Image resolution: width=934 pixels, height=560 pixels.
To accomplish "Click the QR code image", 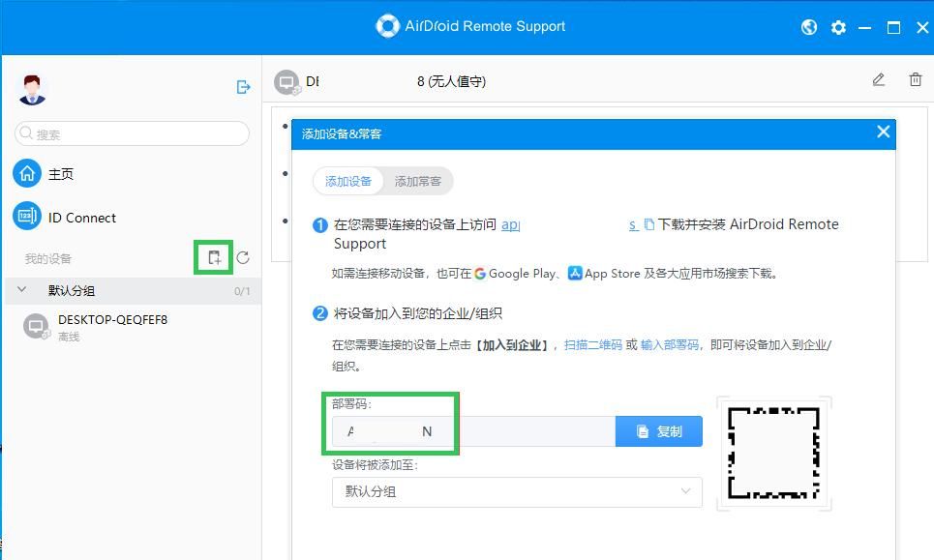I will tap(773, 454).
